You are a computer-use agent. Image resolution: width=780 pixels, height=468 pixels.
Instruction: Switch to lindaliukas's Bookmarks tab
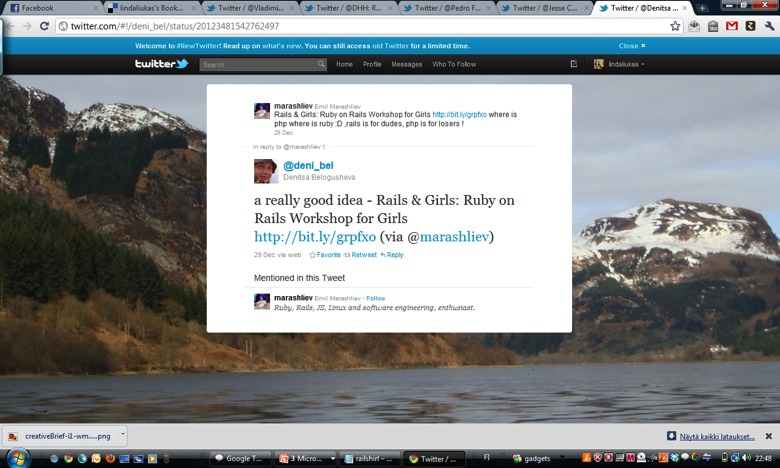152,8
